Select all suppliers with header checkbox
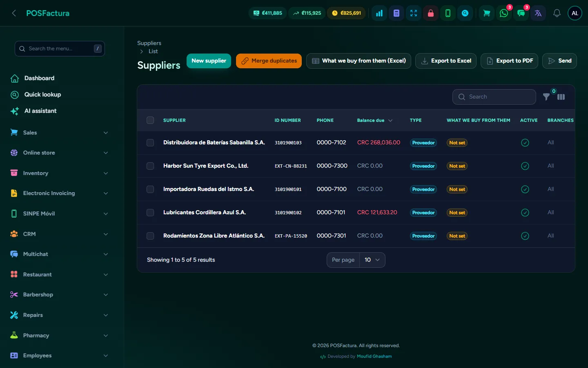Screen dimensions: 588x368 click(x=150, y=120)
